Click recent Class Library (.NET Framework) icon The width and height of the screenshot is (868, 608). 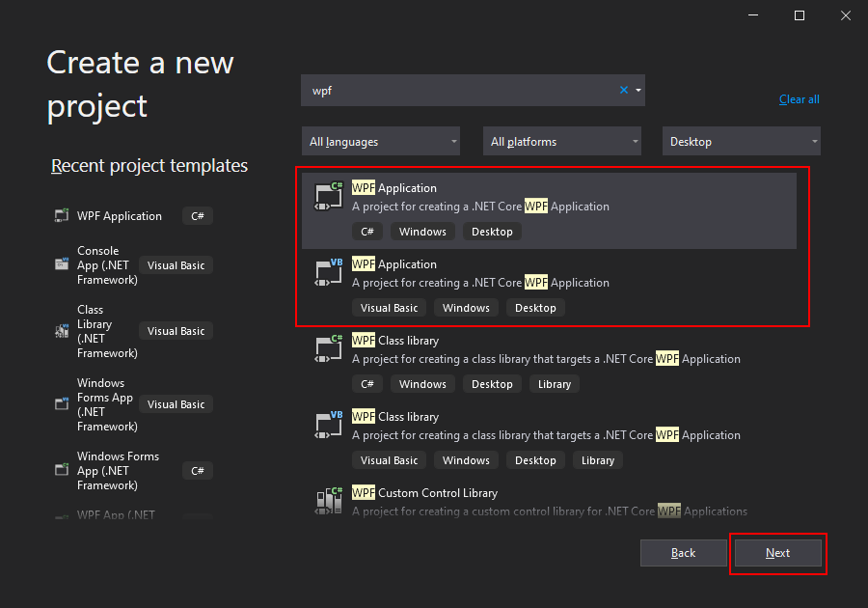coord(62,331)
